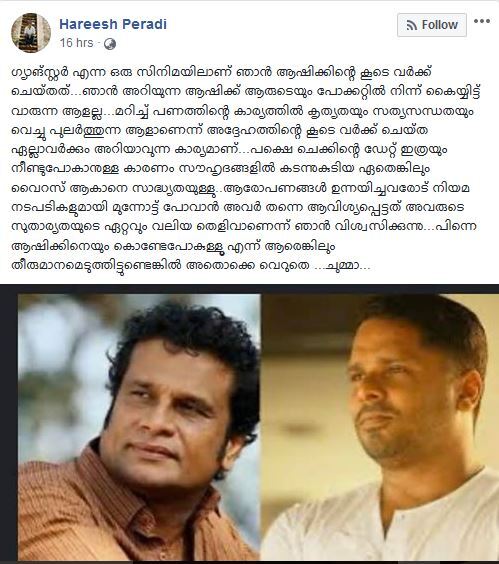Image resolution: width=499 pixels, height=564 pixels.
Task: Click the text line beginning സുതാര്യതയുടെ ഏറ്റവും
Action: coord(244,227)
